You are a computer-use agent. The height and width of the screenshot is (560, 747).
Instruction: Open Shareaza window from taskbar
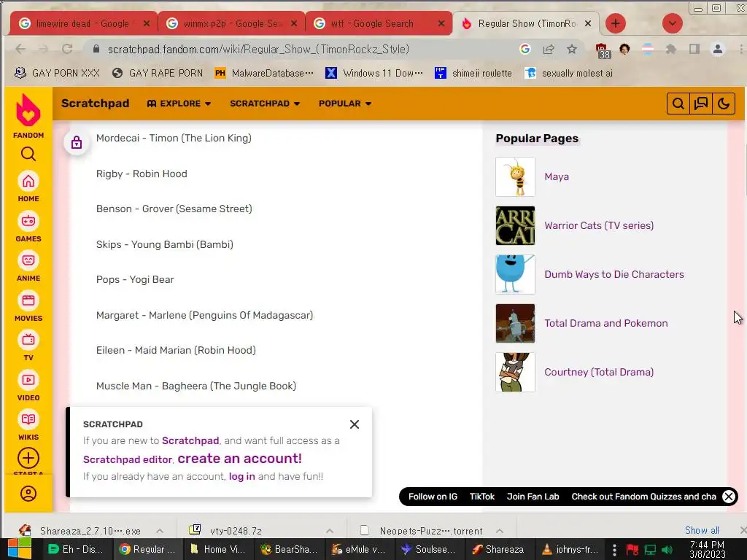pos(498,549)
